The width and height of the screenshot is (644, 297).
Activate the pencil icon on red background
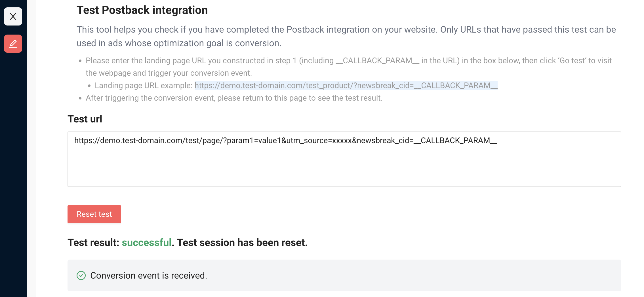tap(13, 43)
